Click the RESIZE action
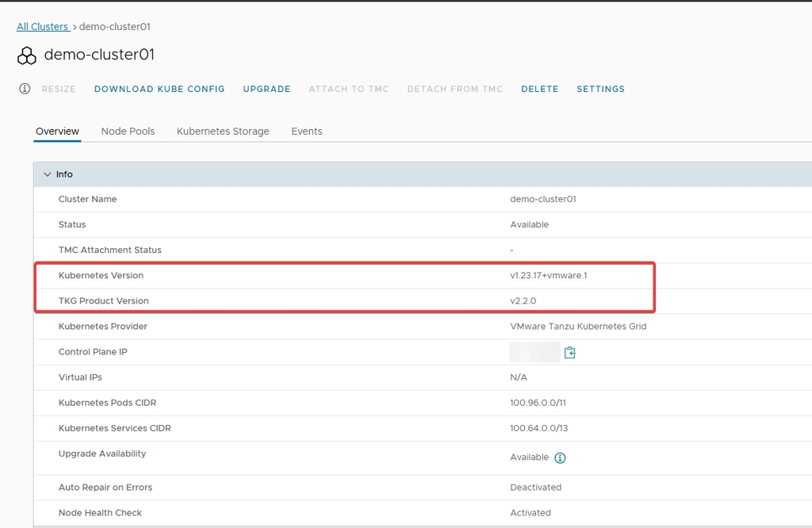Screen dimensions: 812x528 pyautogui.click(x=59, y=89)
